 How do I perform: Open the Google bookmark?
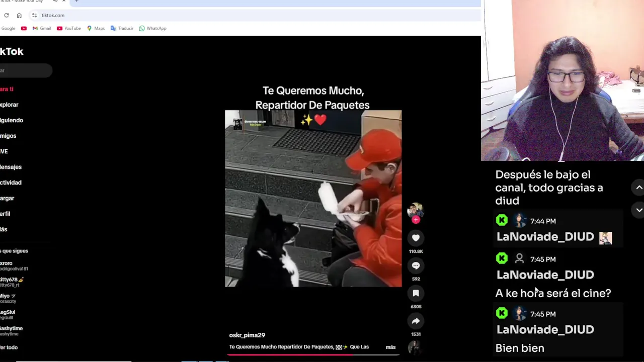pos(8,28)
